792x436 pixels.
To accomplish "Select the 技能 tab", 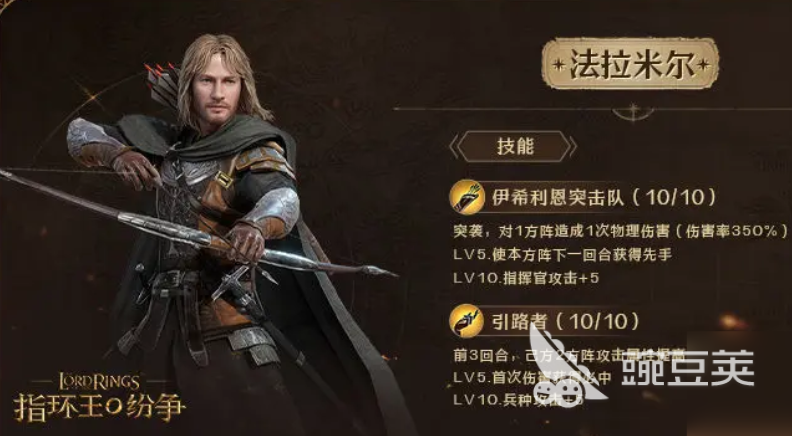I will (513, 147).
